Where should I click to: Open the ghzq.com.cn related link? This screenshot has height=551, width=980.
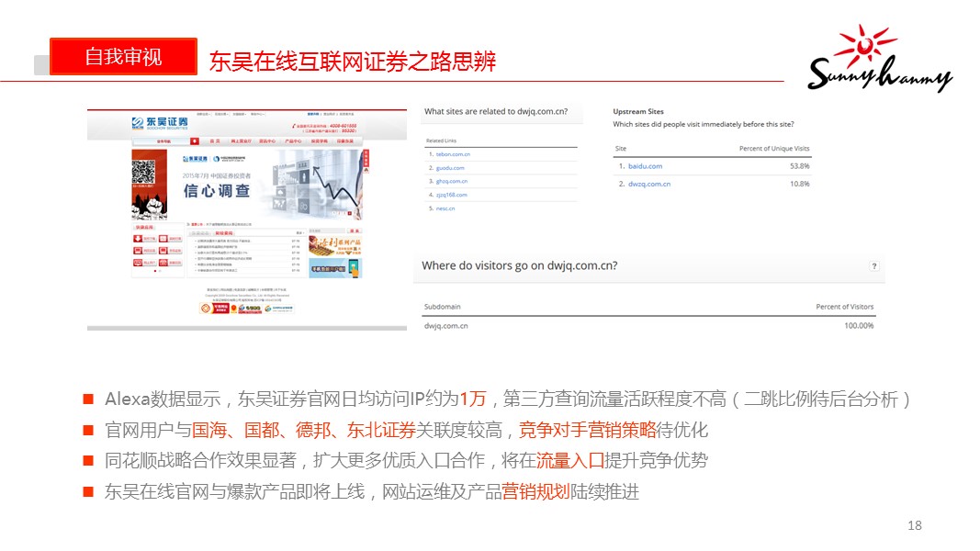pyautogui.click(x=452, y=181)
